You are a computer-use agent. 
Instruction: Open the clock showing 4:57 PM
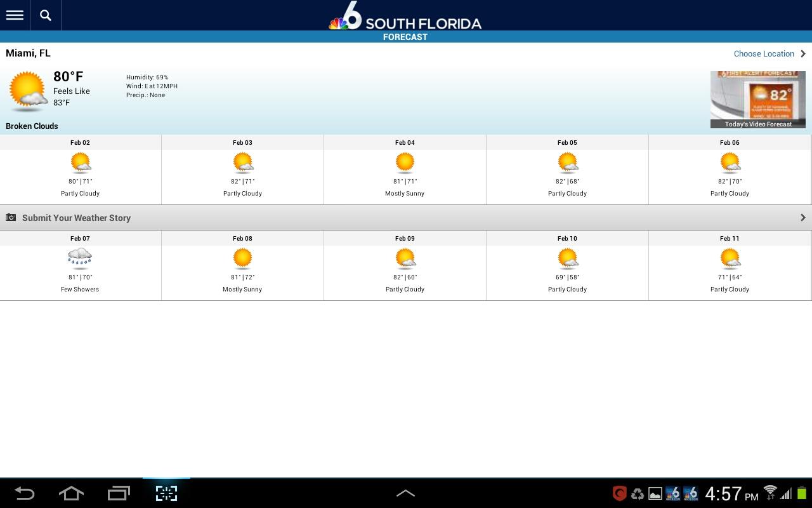tap(731, 493)
